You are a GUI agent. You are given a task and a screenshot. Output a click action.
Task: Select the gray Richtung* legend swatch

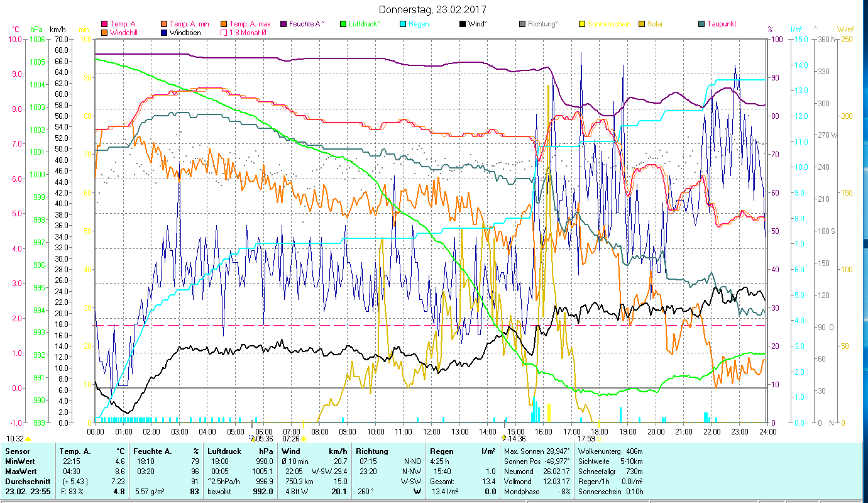(522, 24)
